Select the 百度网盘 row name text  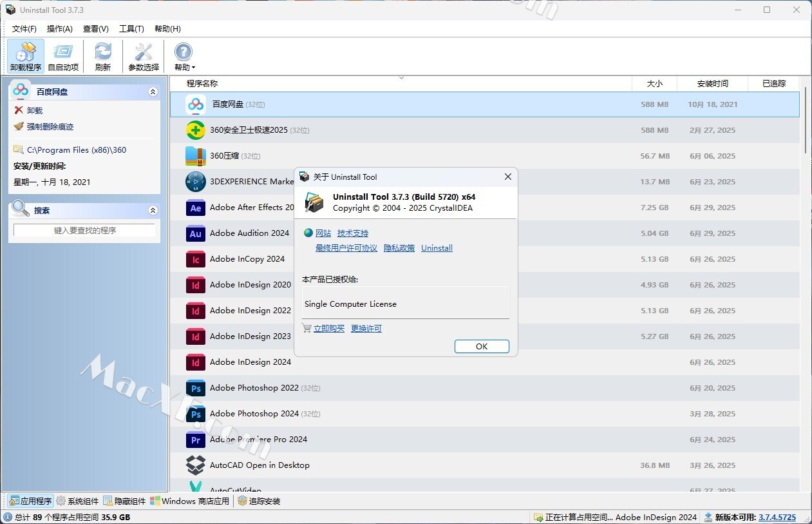point(228,104)
